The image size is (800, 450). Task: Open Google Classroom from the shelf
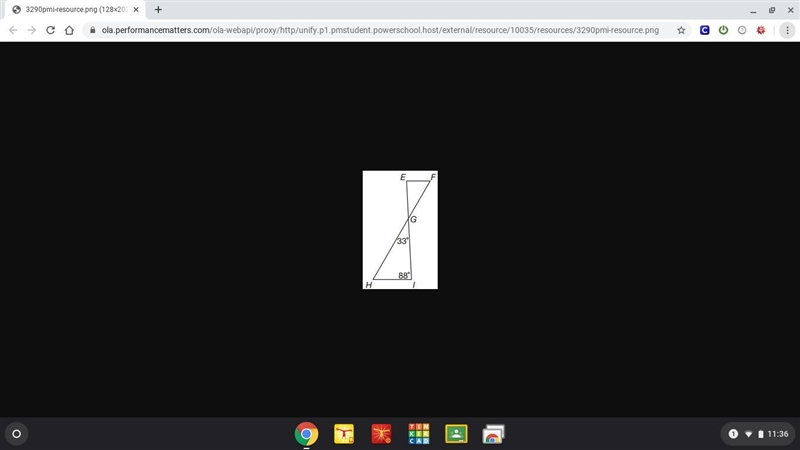[456, 434]
